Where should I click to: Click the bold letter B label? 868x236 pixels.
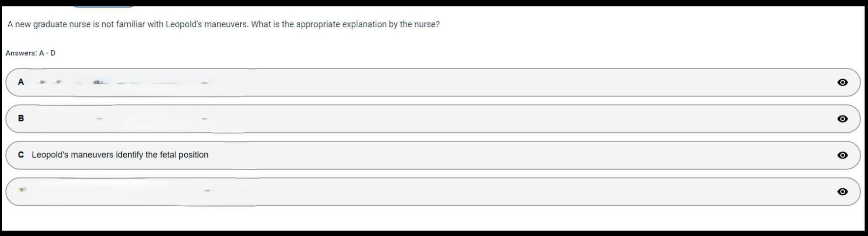pyautogui.click(x=21, y=118)
